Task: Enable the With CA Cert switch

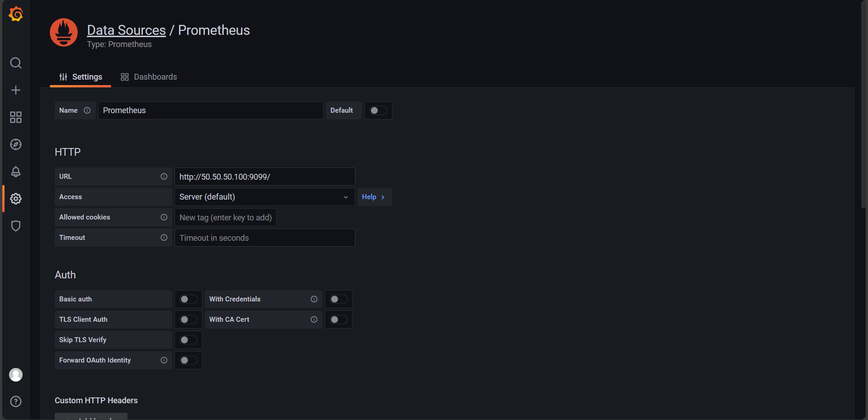Action: click(339, 320)
